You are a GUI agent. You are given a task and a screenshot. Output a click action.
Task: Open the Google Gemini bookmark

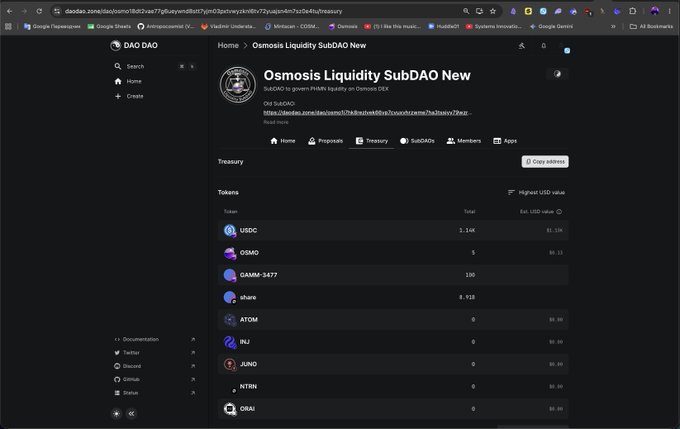pos(551,26)
